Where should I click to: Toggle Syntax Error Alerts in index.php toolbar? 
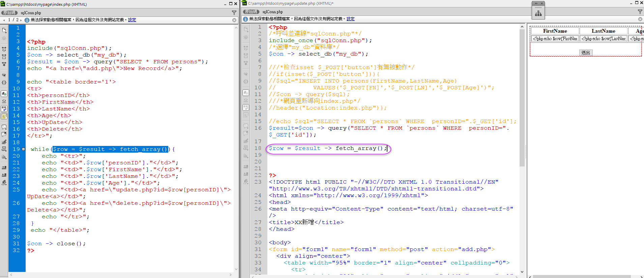pyautogui.click(x=4, y=116)
